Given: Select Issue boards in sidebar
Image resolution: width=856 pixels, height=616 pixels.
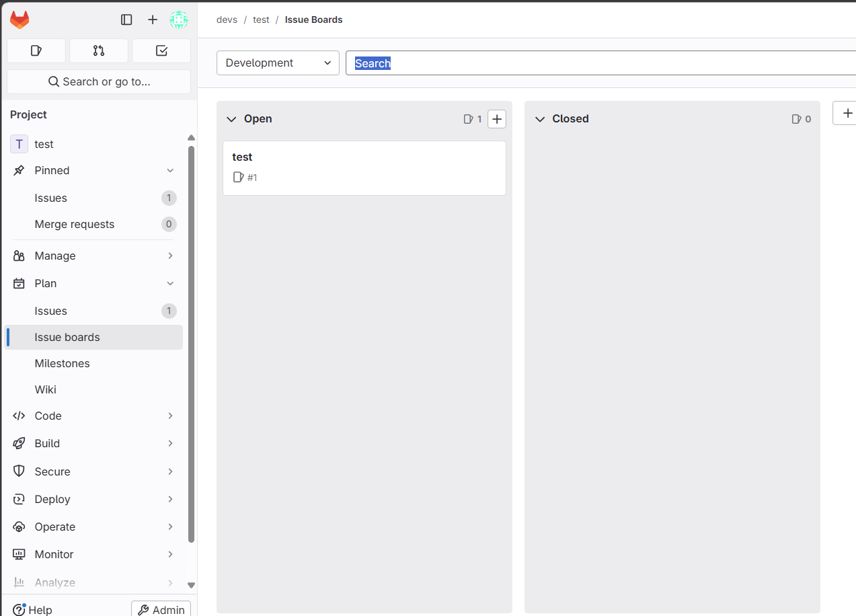Looking at the screenshot, I should [x=93, y=337].
